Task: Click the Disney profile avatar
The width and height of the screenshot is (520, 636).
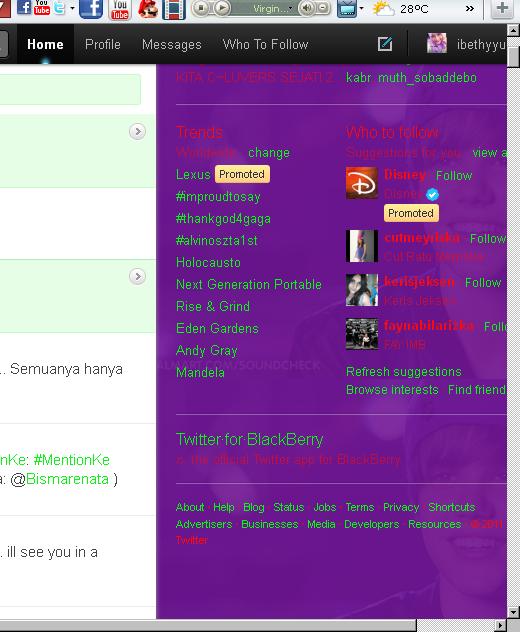Action: 362,183
